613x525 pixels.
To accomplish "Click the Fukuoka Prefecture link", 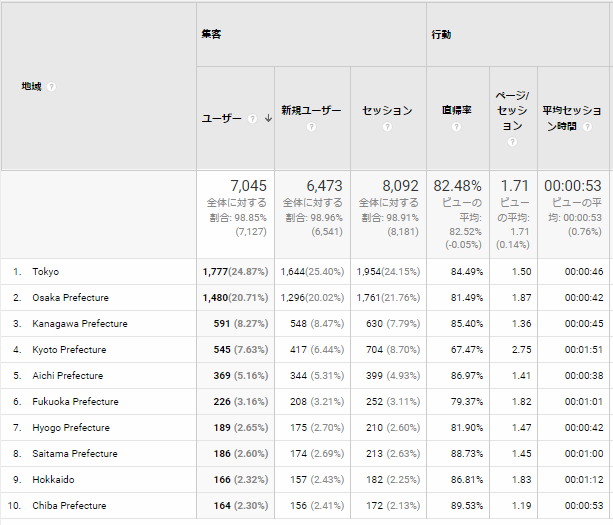I will [x=75, y=402].
